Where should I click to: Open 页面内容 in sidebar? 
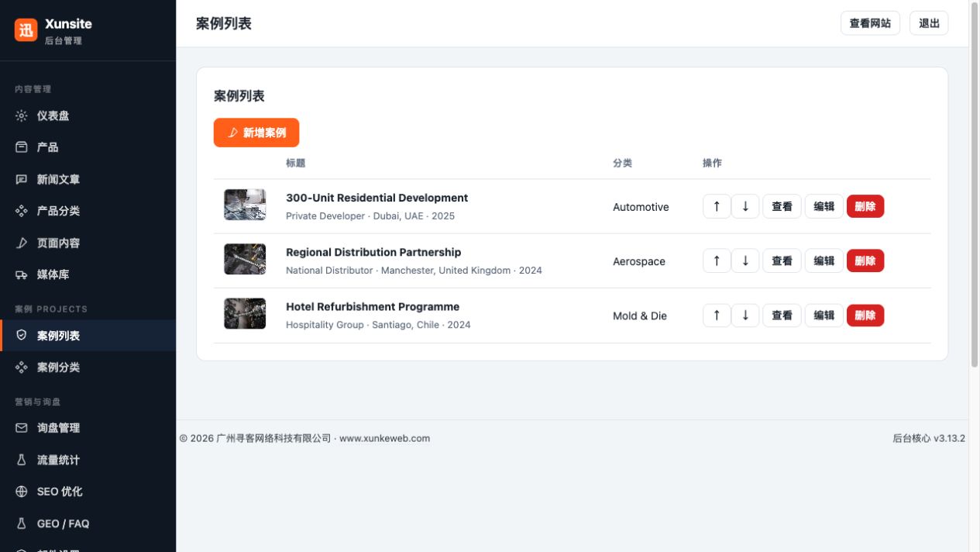[88, 243]
